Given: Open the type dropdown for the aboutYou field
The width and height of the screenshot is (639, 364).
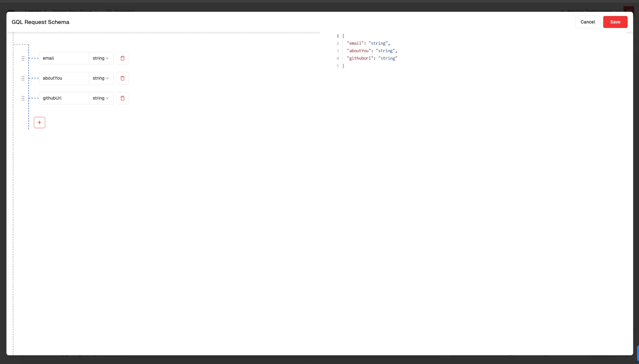Looking at the screenshot, I should pyautogui.click(x=101, y=78).
